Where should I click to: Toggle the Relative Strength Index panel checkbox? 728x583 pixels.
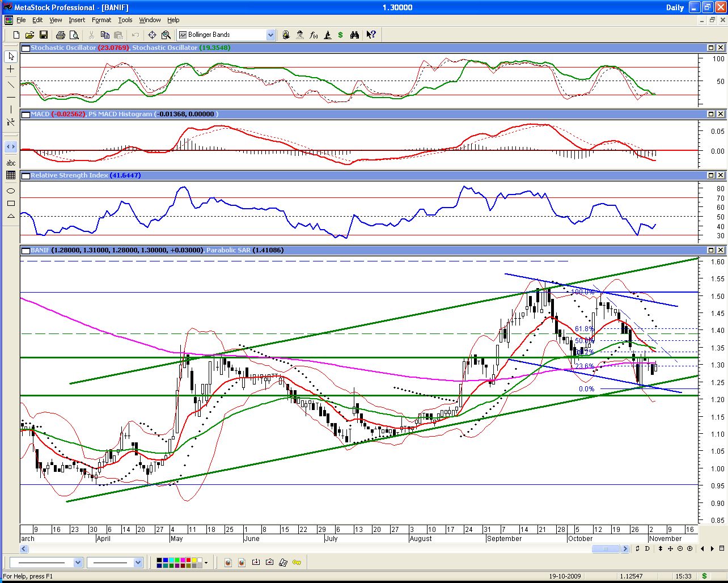(x=26, y=175)
